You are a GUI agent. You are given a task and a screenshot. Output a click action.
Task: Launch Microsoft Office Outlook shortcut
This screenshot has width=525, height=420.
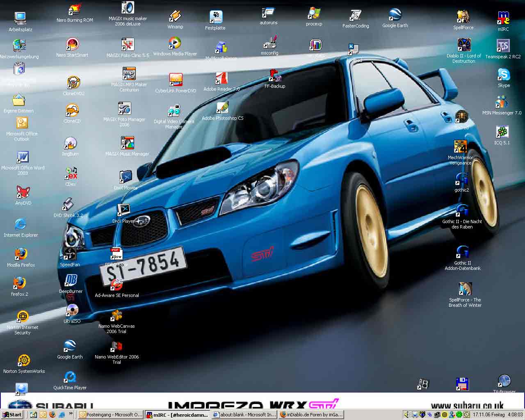[22, 123]
